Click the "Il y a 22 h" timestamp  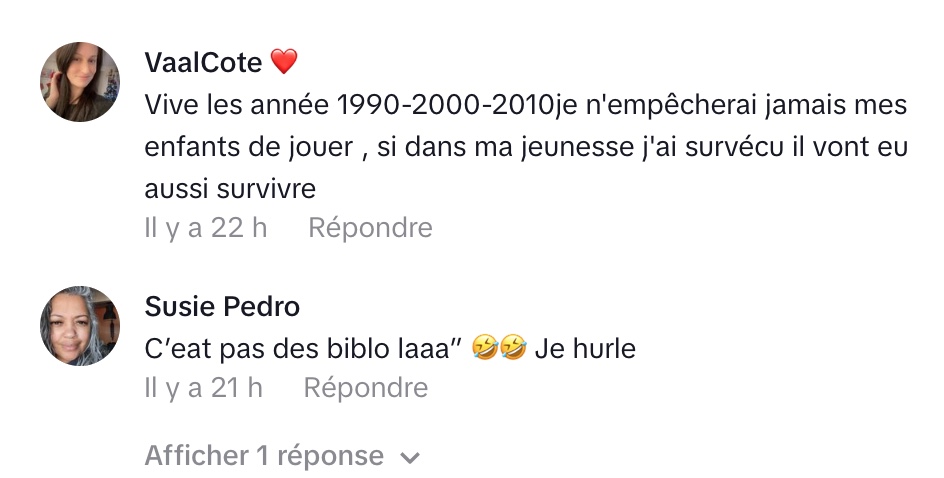(206, 228)
